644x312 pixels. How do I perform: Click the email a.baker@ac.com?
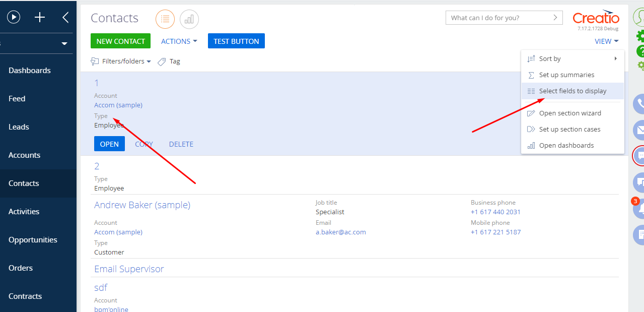coord(341,232)
